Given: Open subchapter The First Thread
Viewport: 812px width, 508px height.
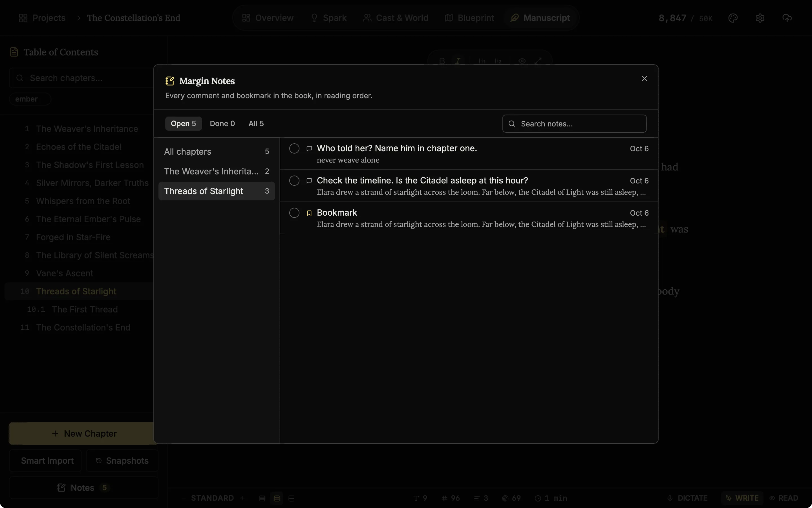Looking at the screenshot, I should click(79, 309).
